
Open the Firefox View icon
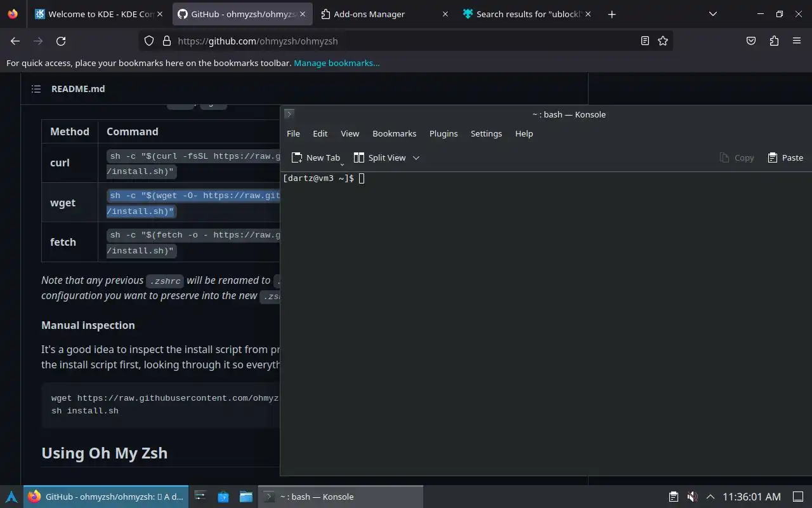pyautogui.click(x=13, y=14)
